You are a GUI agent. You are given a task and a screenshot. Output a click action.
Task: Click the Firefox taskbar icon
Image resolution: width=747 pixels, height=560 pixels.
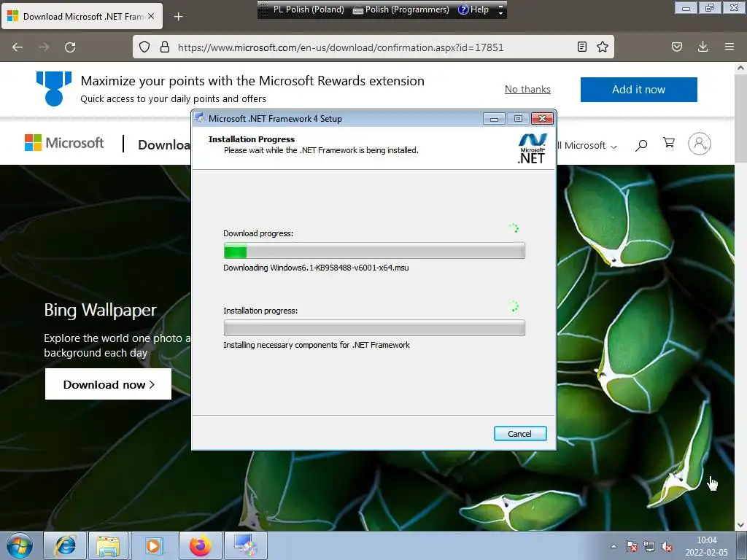tap(200, 545)
